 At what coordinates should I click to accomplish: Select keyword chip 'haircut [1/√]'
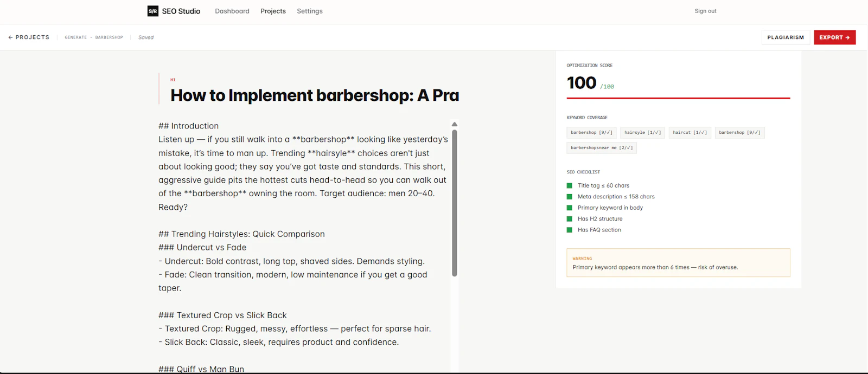(690, 132)
